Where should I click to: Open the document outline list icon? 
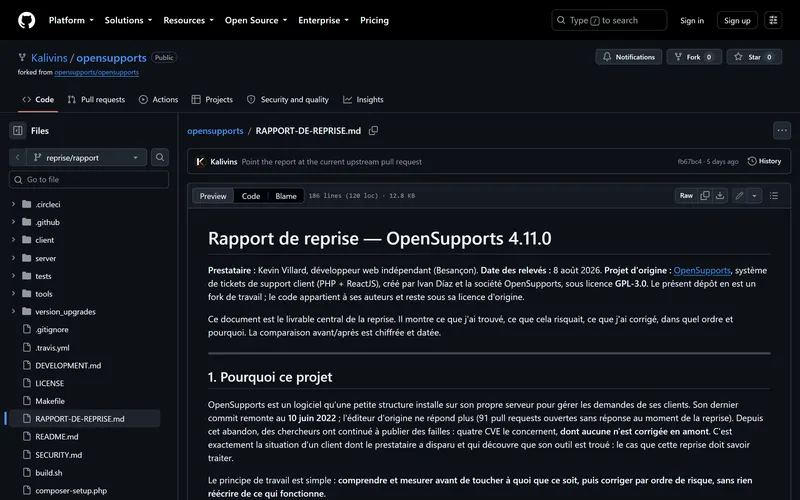(x=773, y=195)
